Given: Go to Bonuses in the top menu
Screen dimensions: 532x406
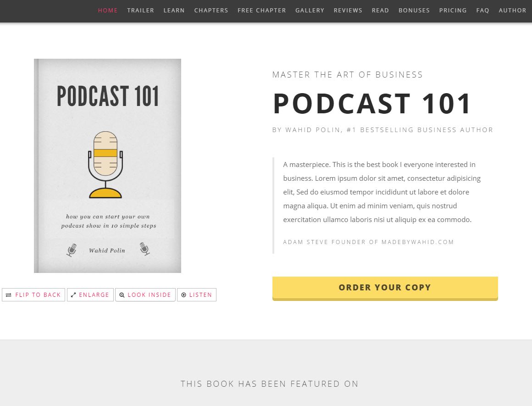Looking at the screenshot, I should tap(414, 10).
